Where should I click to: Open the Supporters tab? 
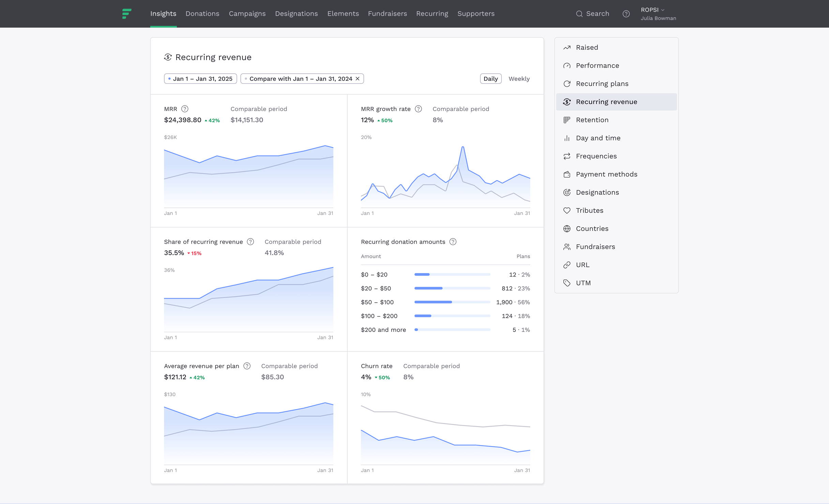click(x=476, y=14)
